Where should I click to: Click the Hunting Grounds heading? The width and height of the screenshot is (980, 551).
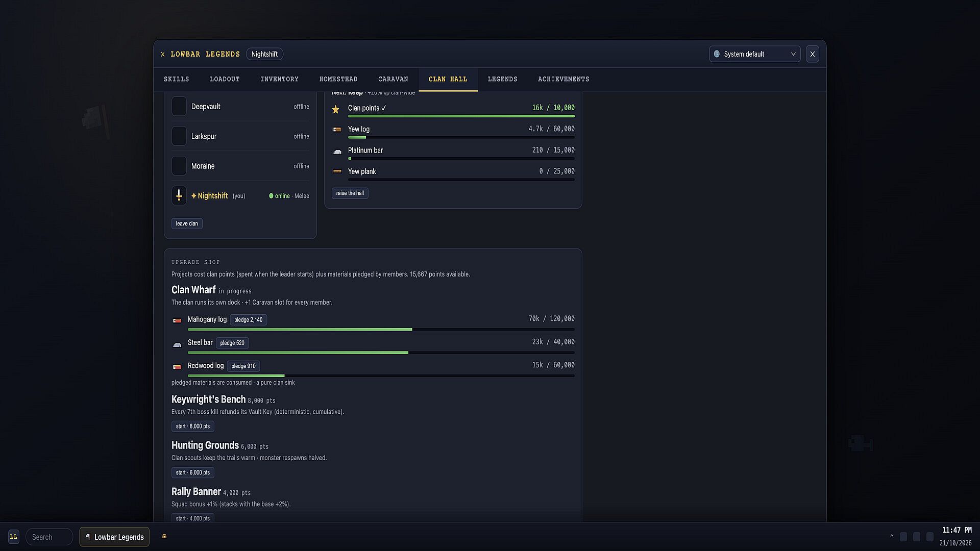205,445
